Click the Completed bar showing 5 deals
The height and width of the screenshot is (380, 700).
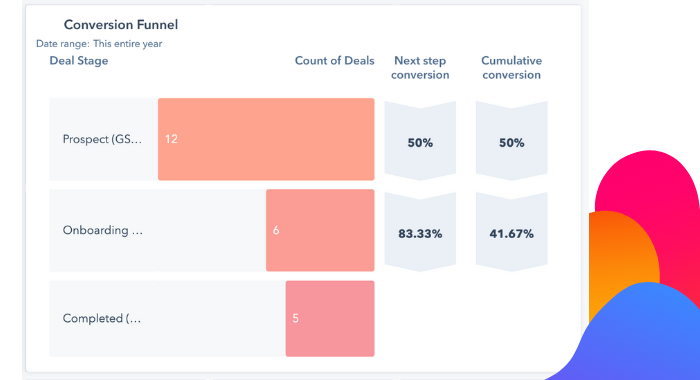[x=330, y=318]
